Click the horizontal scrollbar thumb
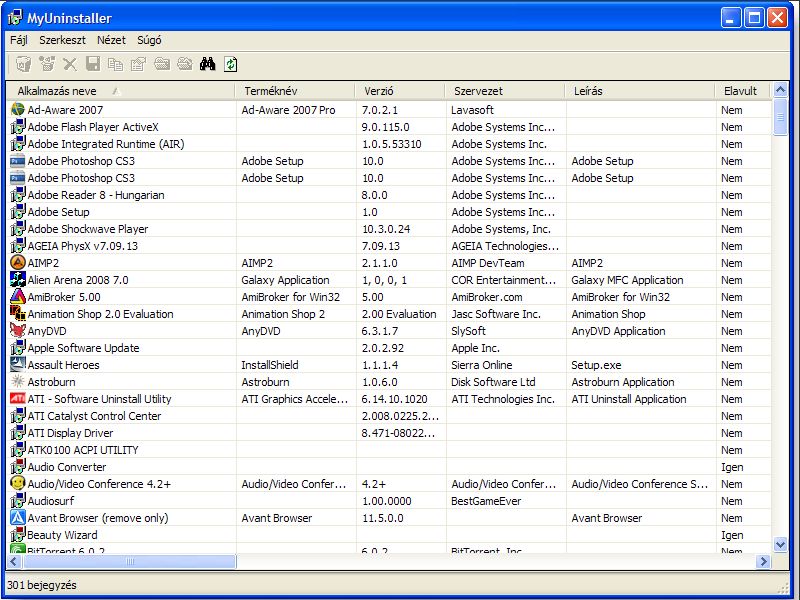Screen dimensions: 800x600 click(x=130, y=561)
